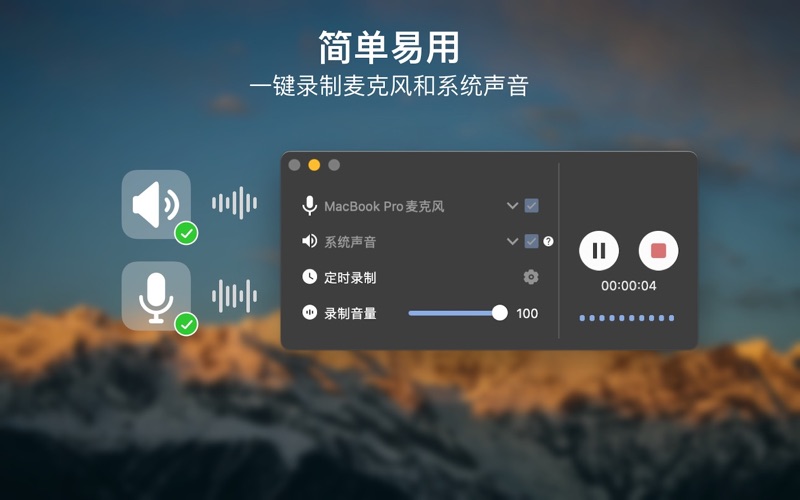The image size is (800, 500).
Task: Click the microphone icon beside MacBook Pro麦克风
Action: point(309,206)
